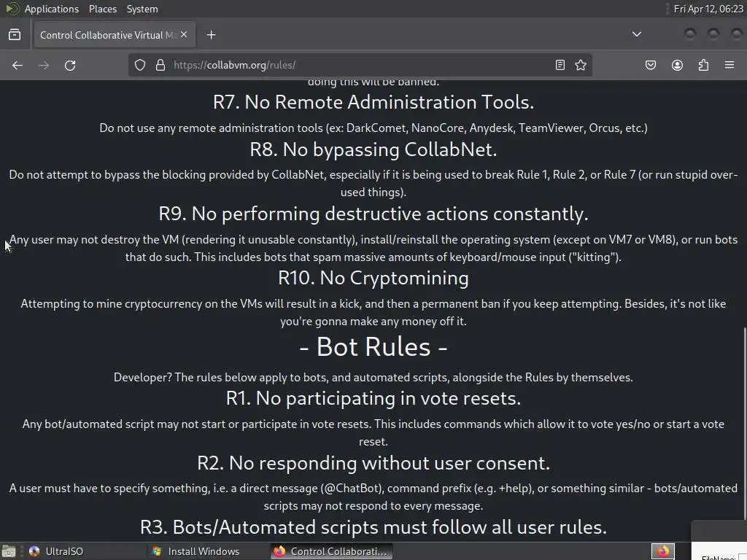The image size is (747, 560).
Task: Click the '- Bot Rules -' heading
Action: (373, 346)
